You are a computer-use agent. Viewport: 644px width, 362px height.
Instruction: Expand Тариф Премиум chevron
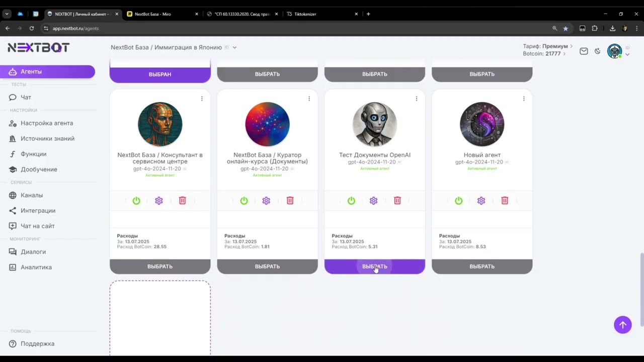572,46
